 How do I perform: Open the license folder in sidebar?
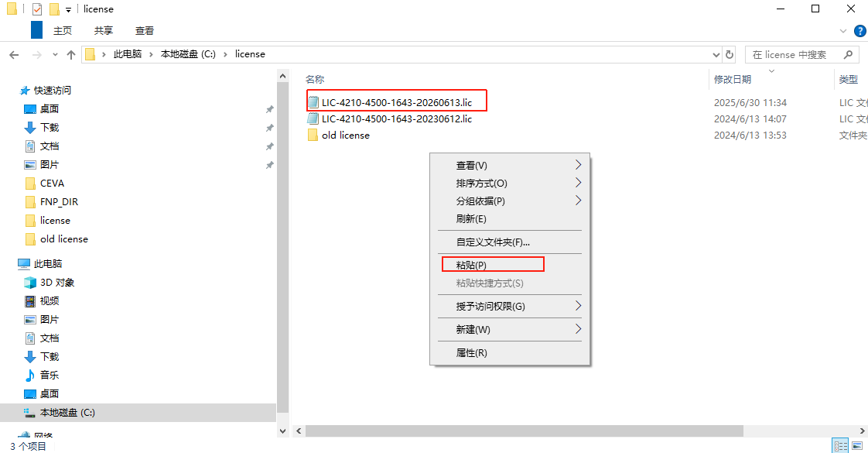click(x=55, y=221)
